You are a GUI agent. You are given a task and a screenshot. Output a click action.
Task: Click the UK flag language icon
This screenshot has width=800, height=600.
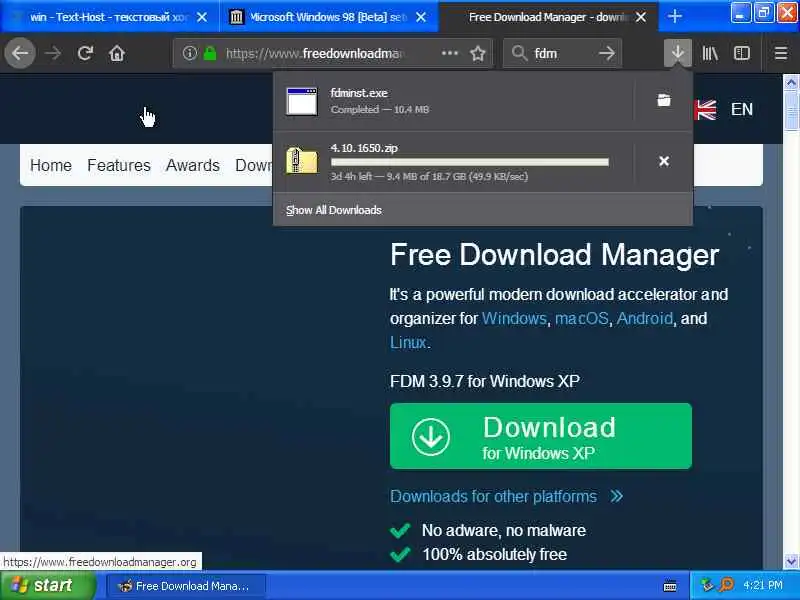(706, 110)
